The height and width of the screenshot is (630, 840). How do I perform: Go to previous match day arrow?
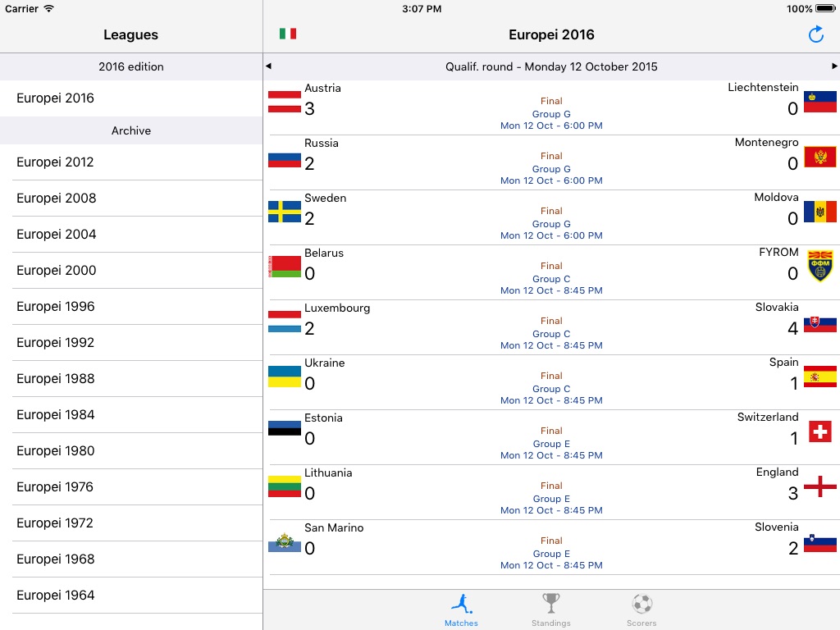pos(268,66)
